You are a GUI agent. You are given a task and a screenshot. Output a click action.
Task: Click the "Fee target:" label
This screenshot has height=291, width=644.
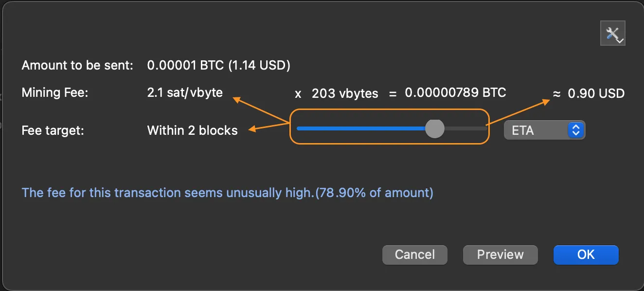53,130
